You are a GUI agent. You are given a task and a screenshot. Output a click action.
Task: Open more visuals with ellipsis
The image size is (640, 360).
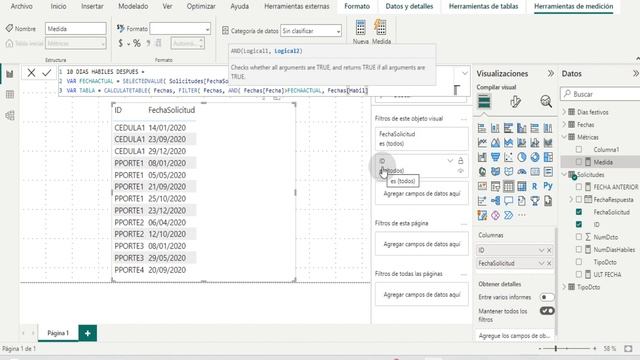pyautogui.click(x=522, y=215)
